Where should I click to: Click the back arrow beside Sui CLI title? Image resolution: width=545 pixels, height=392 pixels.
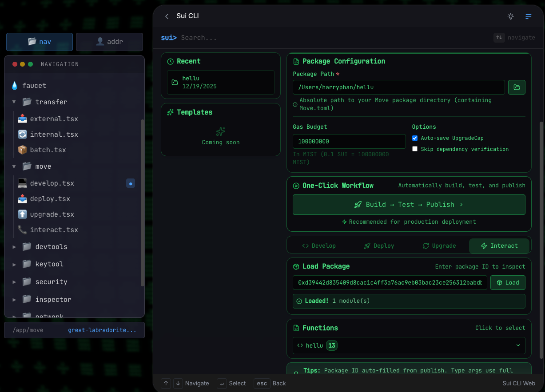pos(167,16)
